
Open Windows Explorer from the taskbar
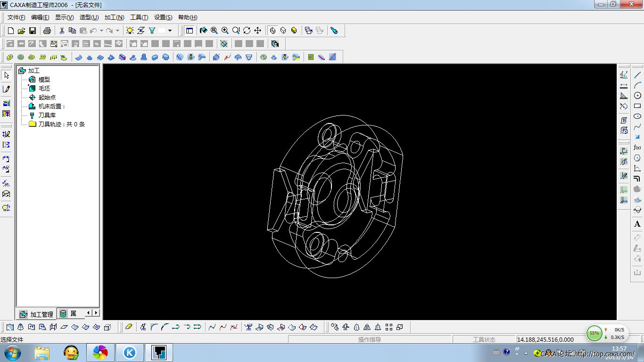[x=42, y=352]
